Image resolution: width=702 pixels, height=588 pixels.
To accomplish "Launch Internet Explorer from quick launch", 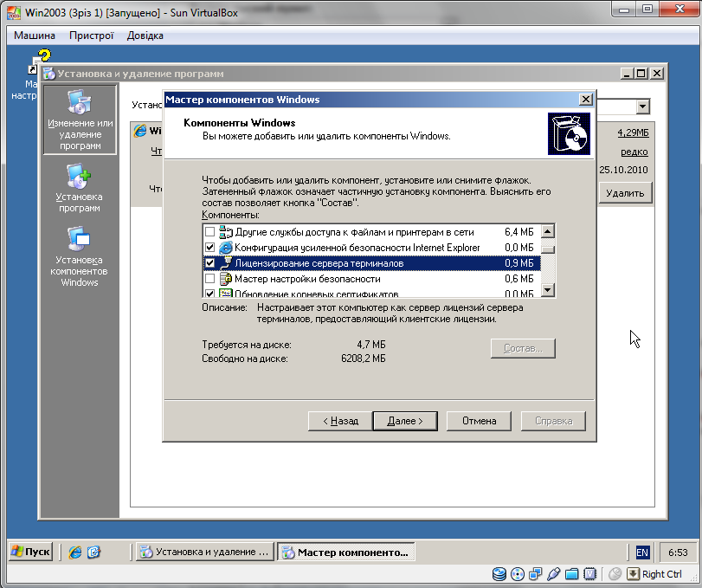I will pos(74,552).
